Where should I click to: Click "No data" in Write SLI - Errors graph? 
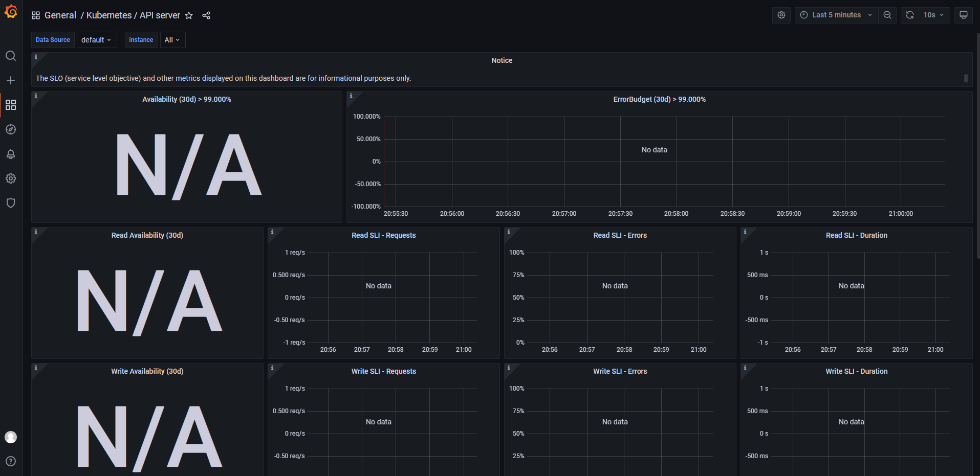[615, 422]
